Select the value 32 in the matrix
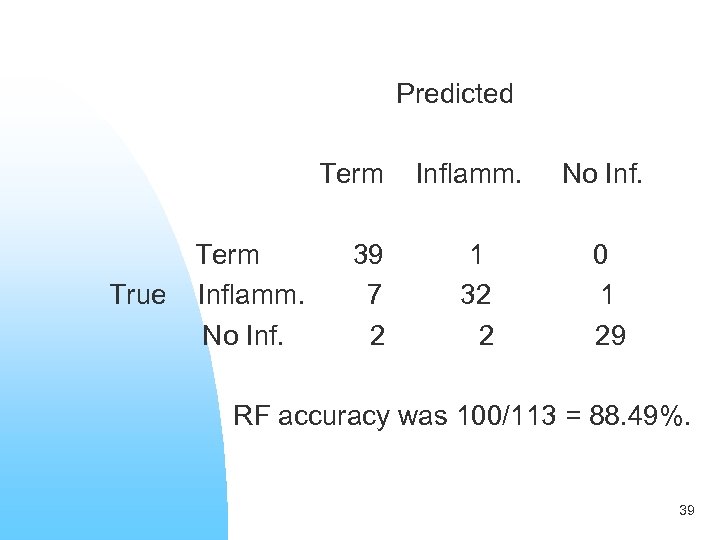Viewport: 720px width, 540px height. [x=475, y=295]
